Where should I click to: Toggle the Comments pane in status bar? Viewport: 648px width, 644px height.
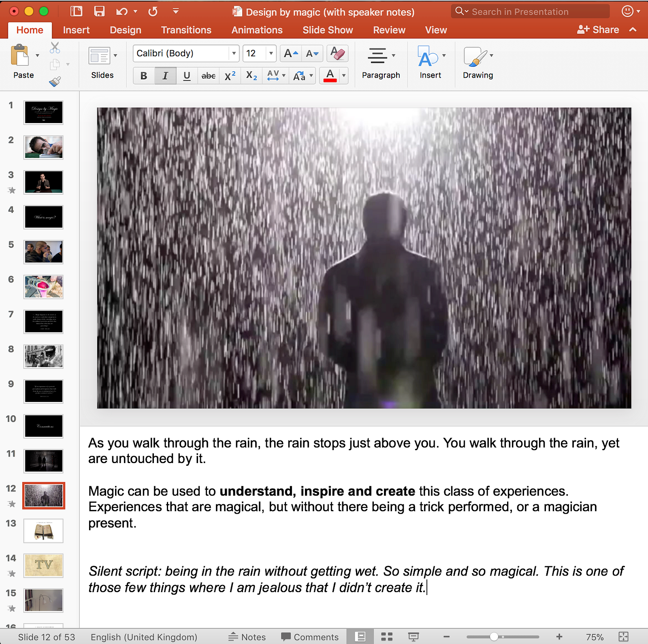point(310,637)
